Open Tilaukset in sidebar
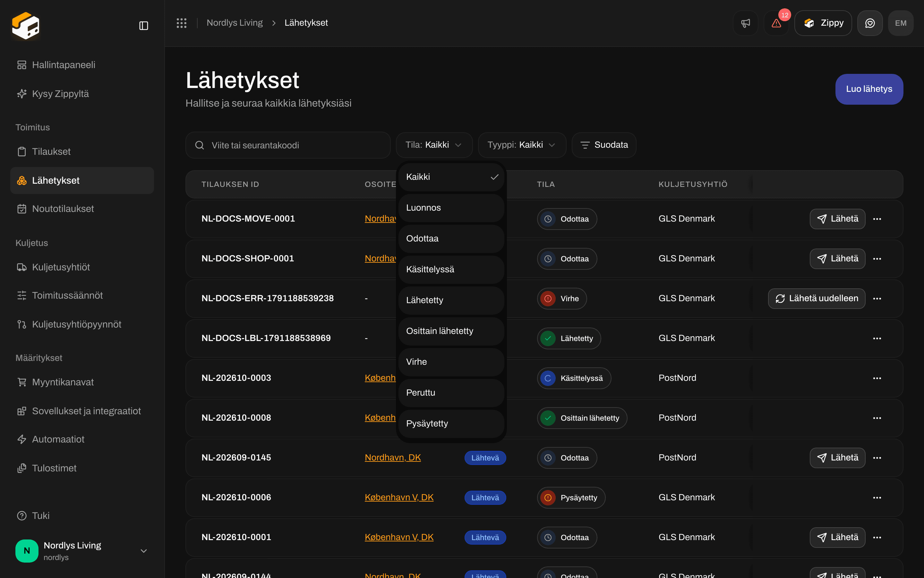The image size is (924, 578). [82, 152]
